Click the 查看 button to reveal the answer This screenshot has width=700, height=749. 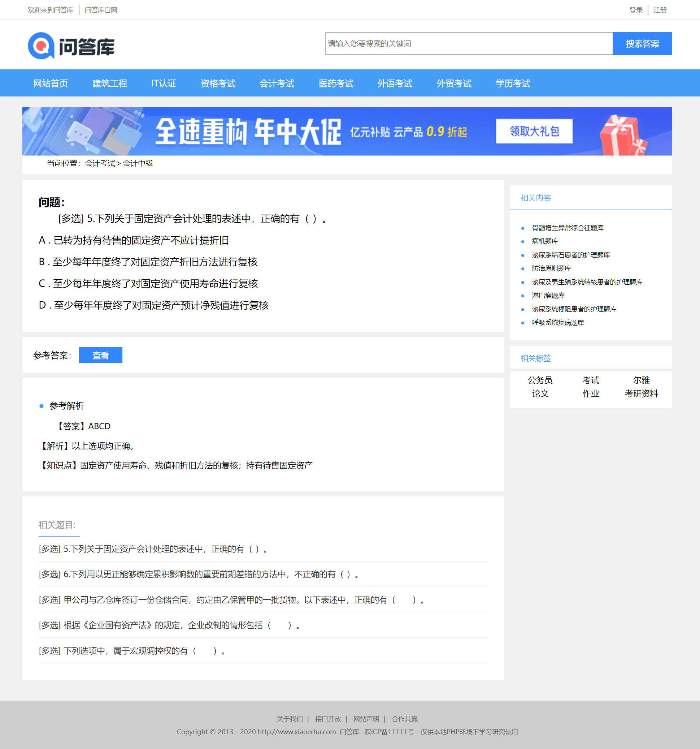tap(100, 354)
